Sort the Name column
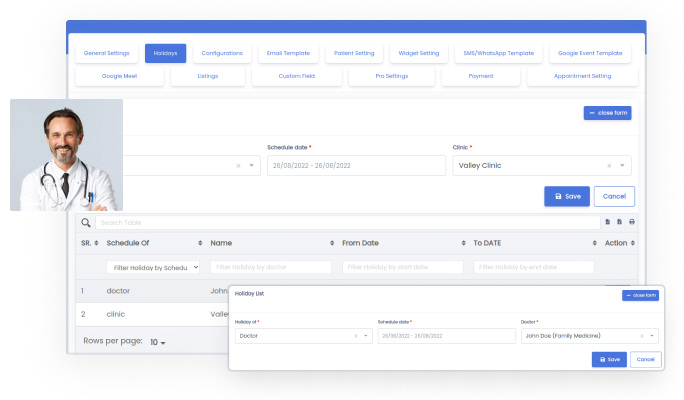Viewport: 684px width, 400px height. pos(332,243)
